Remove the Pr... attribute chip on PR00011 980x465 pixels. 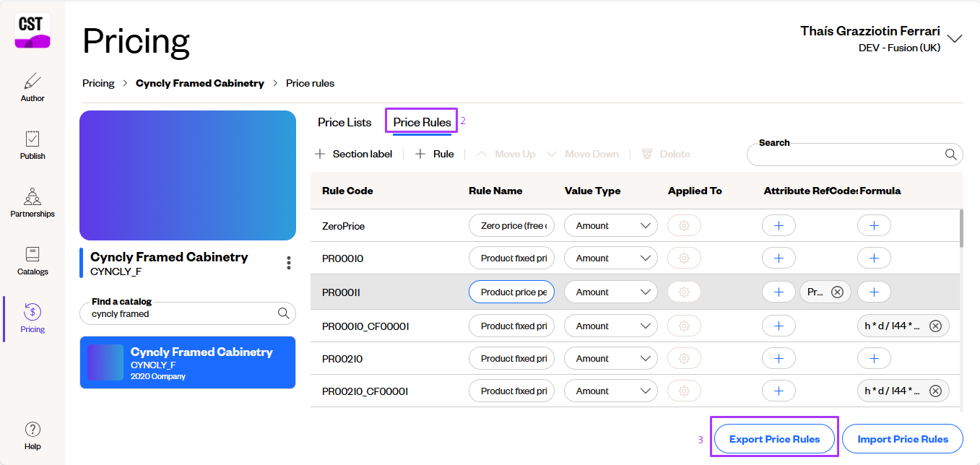pos(837,292)
